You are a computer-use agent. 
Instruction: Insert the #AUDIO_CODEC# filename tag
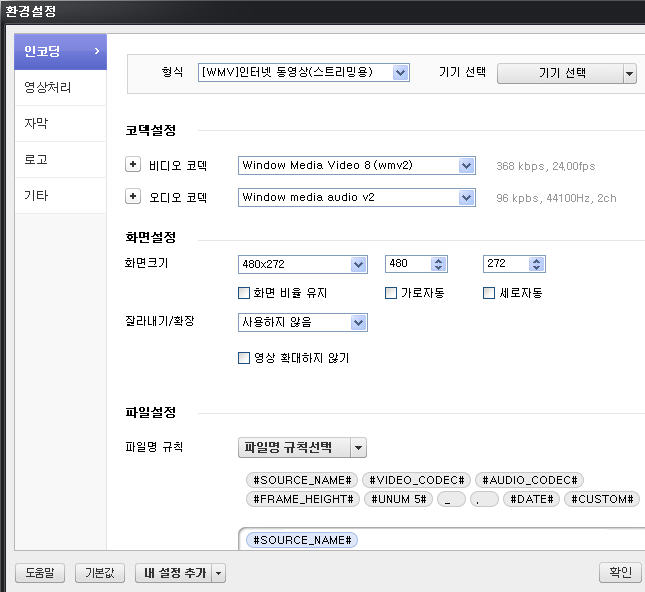click(x=529, y=480)
